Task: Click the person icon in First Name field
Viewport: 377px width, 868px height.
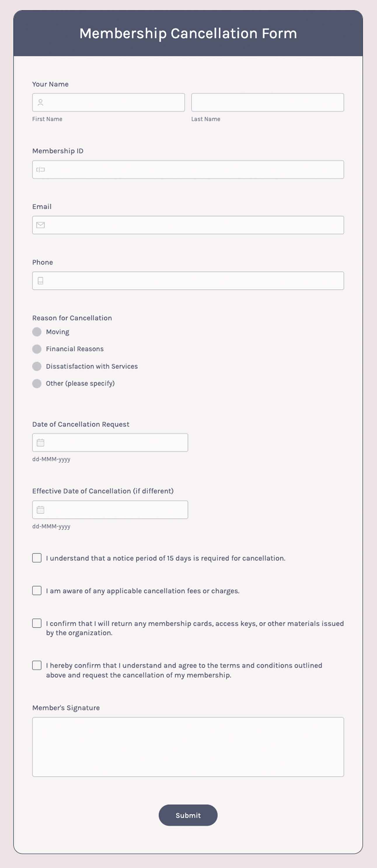Action: point(41,102)
